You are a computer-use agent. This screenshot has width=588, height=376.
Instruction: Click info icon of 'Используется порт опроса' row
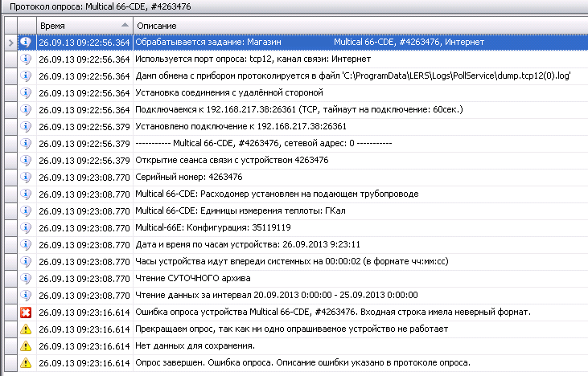[x=26, y=59]
